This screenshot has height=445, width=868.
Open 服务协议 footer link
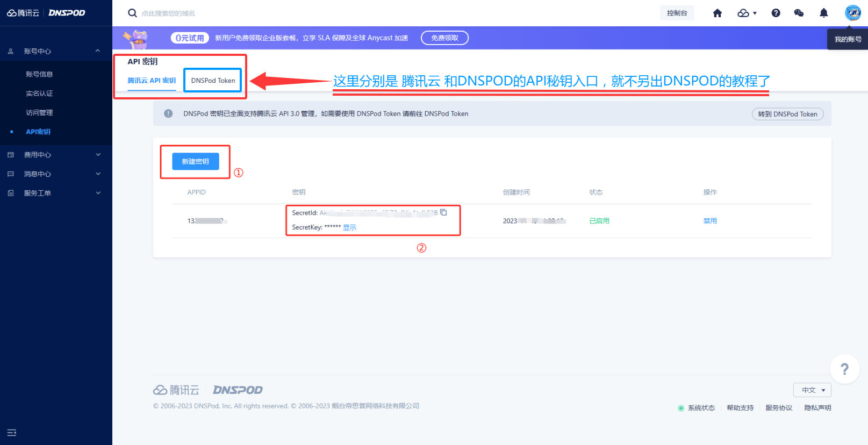(x=779, y=408)
